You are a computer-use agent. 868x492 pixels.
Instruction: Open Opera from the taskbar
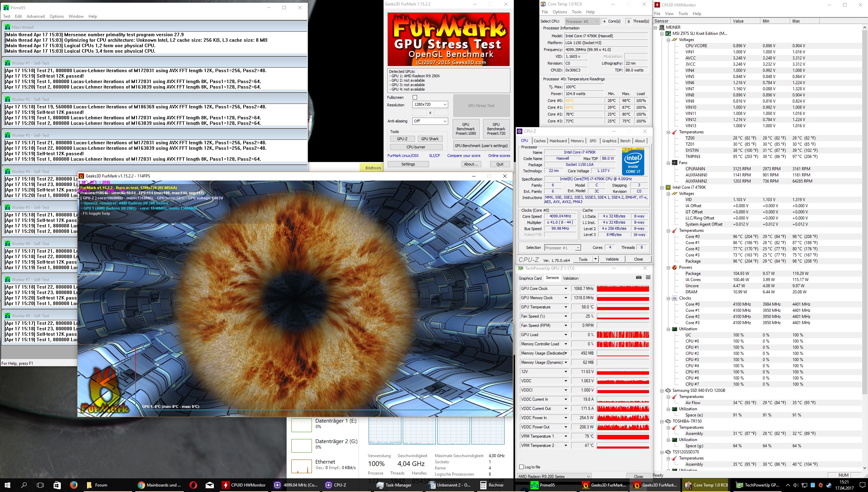click(x=193, y=485)
